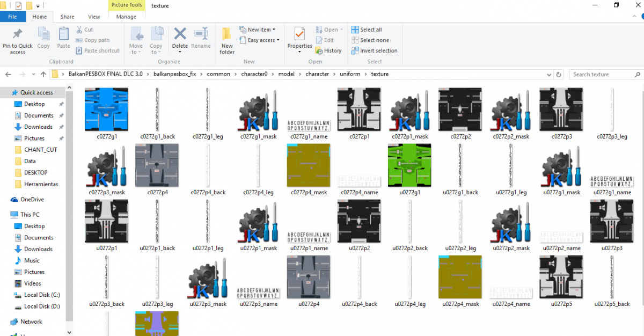Open Music folder under This PC
Viewport: 644px width, 336px height.
pos(32,260)
